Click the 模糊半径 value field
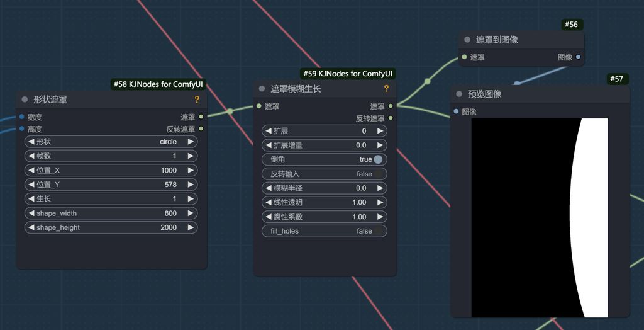The height and width of the screenshot is (330, 644). (324, 188)
